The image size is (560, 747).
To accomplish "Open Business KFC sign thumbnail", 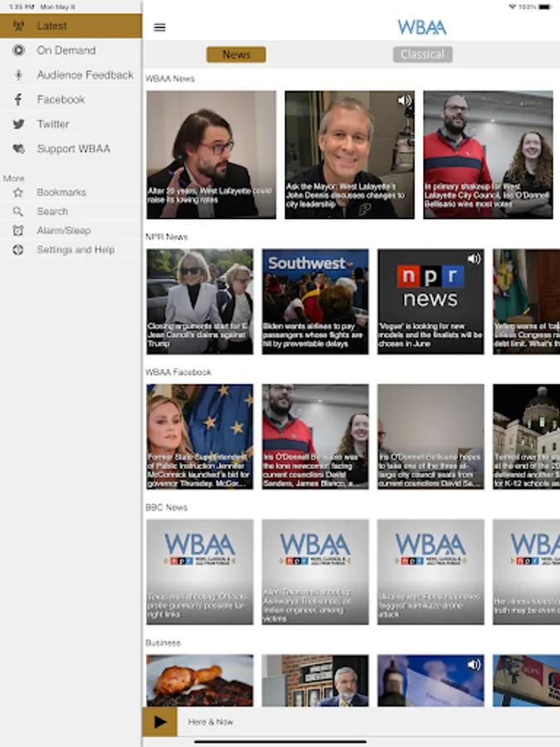I will [527, 681].
